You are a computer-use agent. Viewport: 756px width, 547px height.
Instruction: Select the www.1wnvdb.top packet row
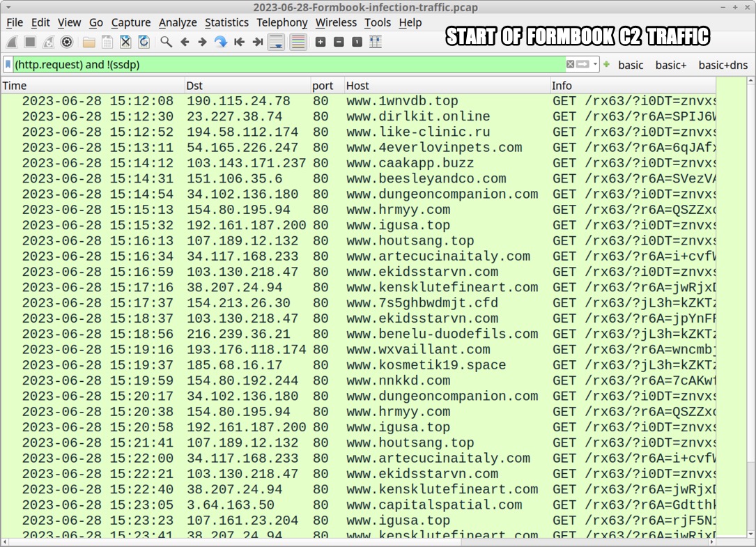(358, 101)
